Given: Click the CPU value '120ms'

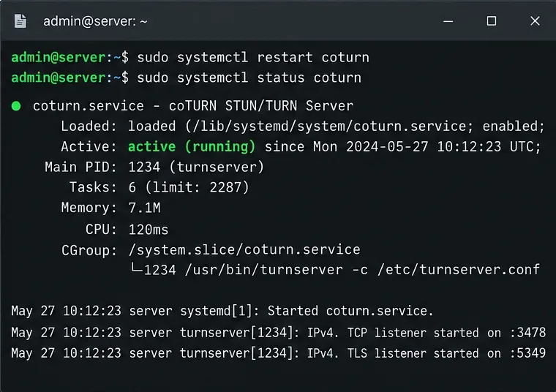Looking at the screenshot, I should 149,230.
